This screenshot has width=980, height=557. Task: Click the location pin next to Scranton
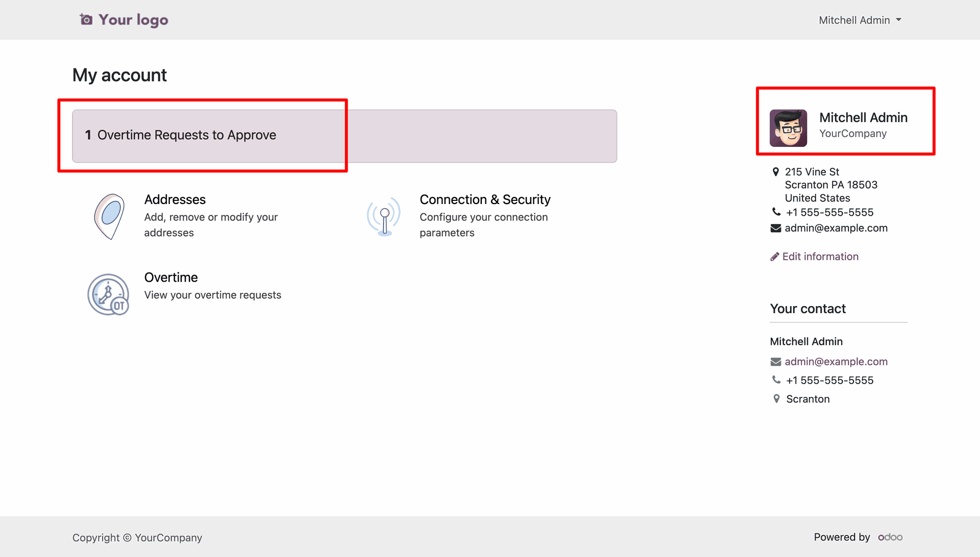tap(776, 399)
